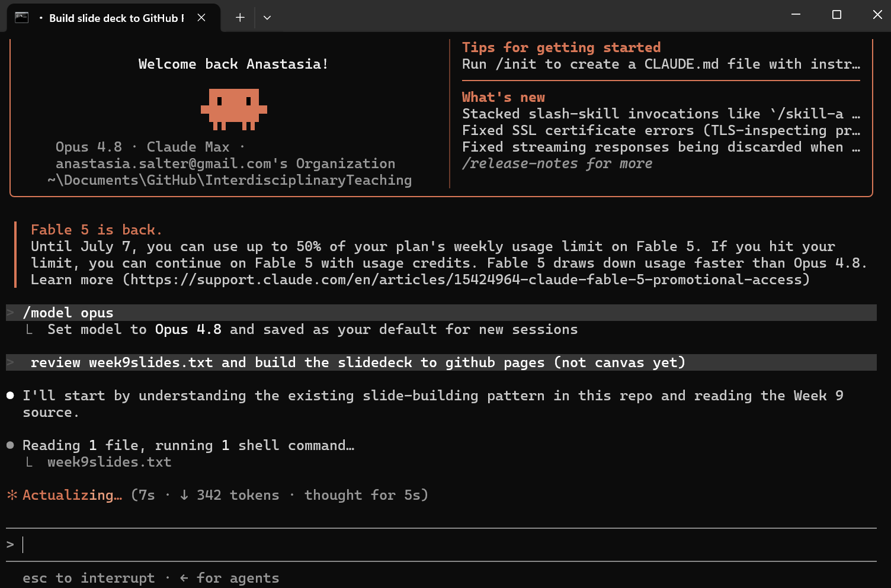
Task: Click the 'week9slides.txt' file entry under Reading
Action: click(x=110, y=462)
